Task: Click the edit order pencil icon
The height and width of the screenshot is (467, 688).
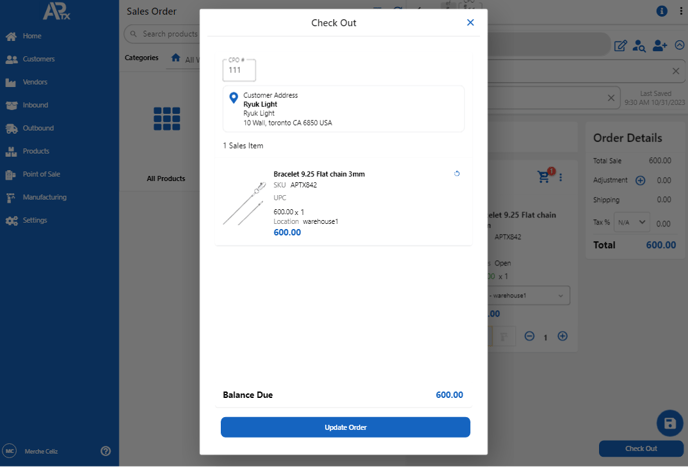Action: [620, 45]
